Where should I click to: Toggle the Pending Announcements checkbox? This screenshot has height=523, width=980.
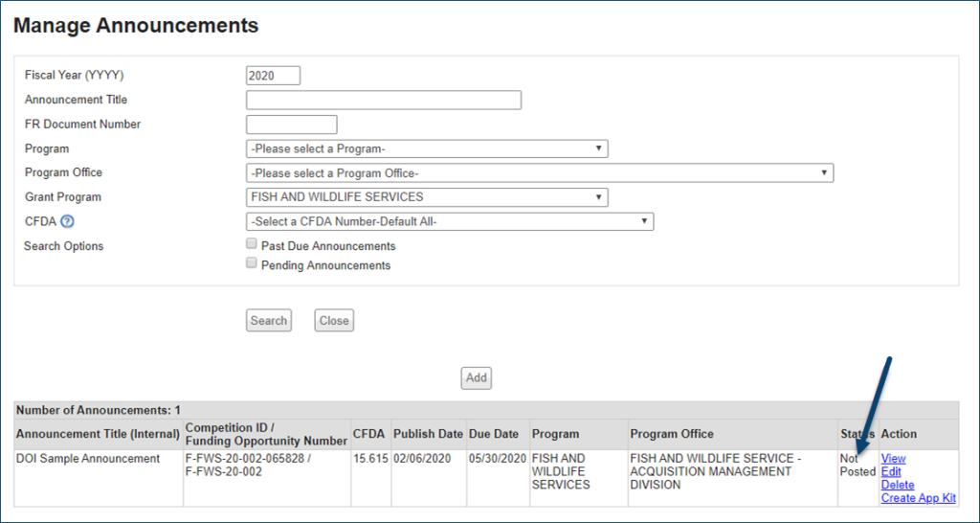252,263
